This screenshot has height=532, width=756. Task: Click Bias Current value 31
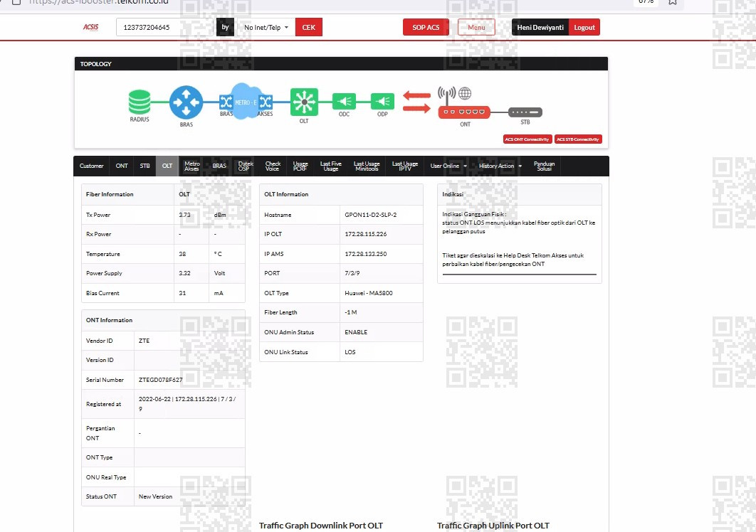pyautogui.click(x=182, y=293)
